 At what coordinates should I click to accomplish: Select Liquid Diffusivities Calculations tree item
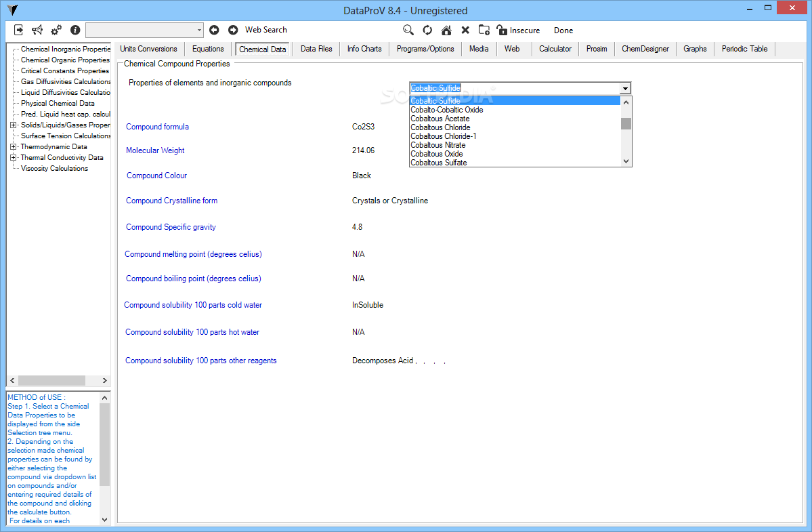point(66,93)
